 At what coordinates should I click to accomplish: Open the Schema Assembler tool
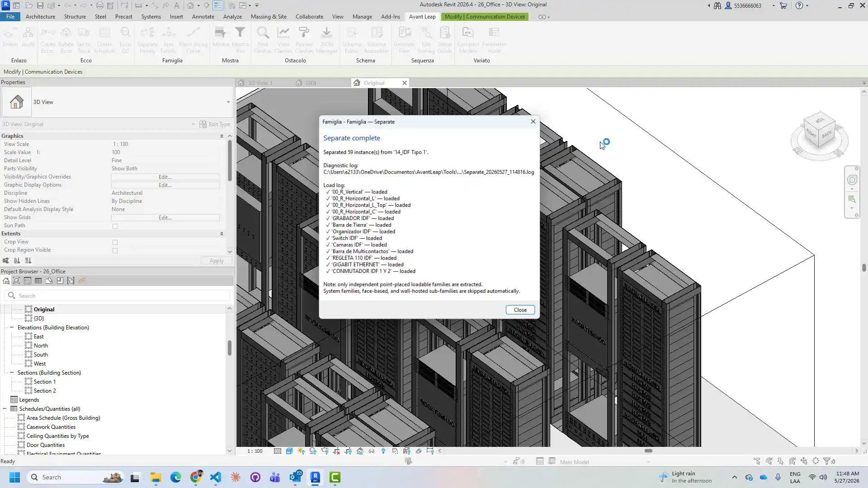376,40
